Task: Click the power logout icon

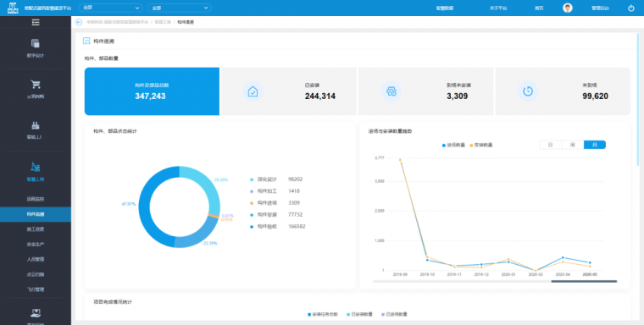Action: pos(631,8)
